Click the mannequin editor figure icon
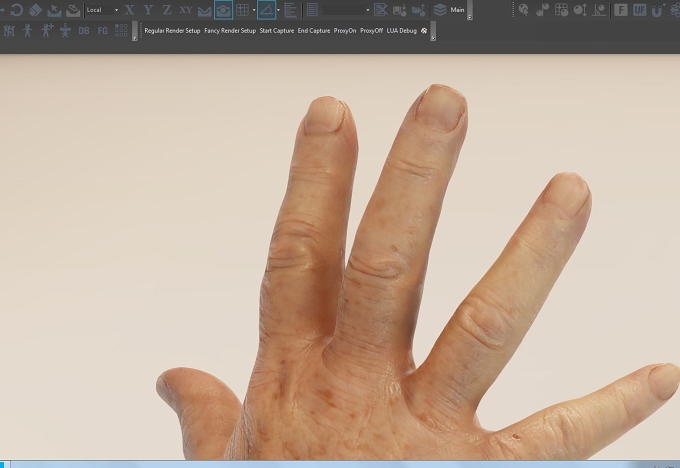 pos(9,31)
